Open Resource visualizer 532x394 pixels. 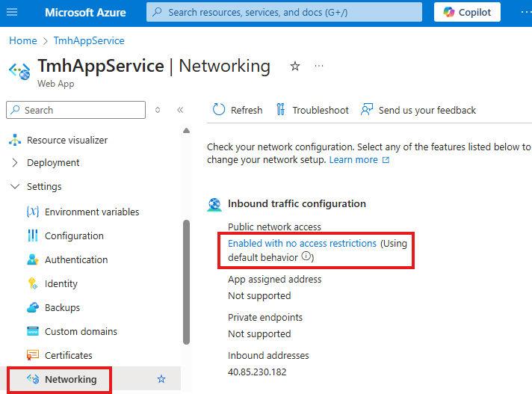click(67, 140)
